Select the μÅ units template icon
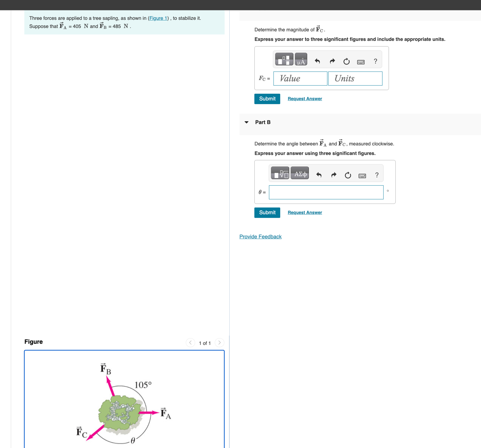Viewport: 481px width, 448px height. coord(301,59)
